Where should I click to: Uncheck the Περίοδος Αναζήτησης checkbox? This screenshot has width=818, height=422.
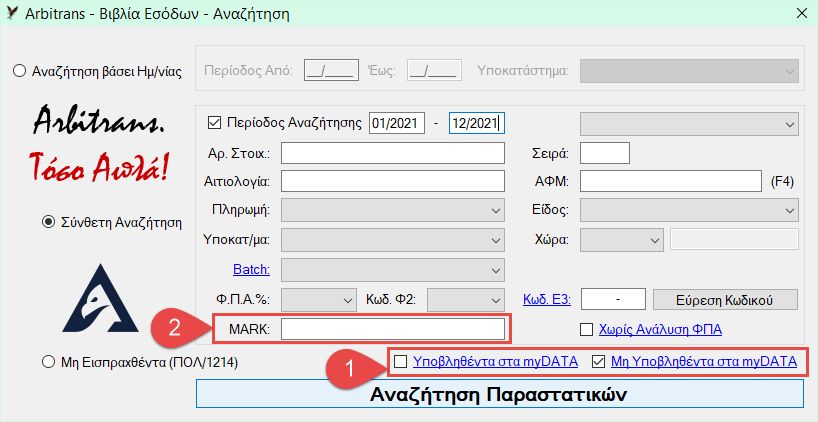pos(214,123)
